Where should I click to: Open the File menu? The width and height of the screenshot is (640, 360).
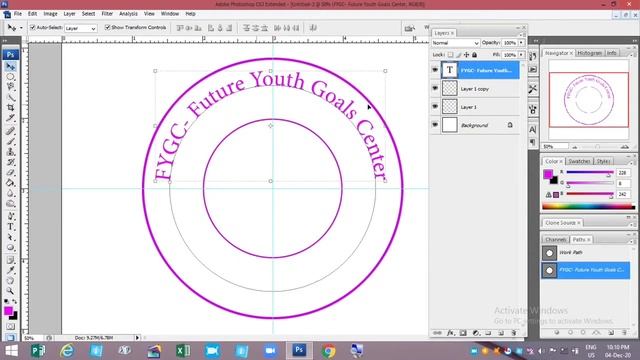click(18, 14)
